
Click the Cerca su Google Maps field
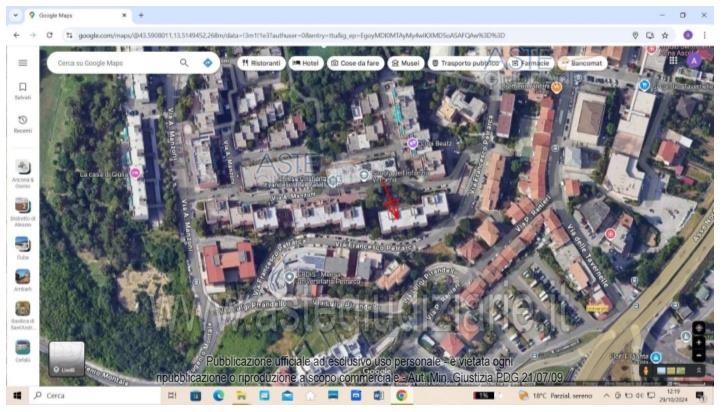click(112, 62)
